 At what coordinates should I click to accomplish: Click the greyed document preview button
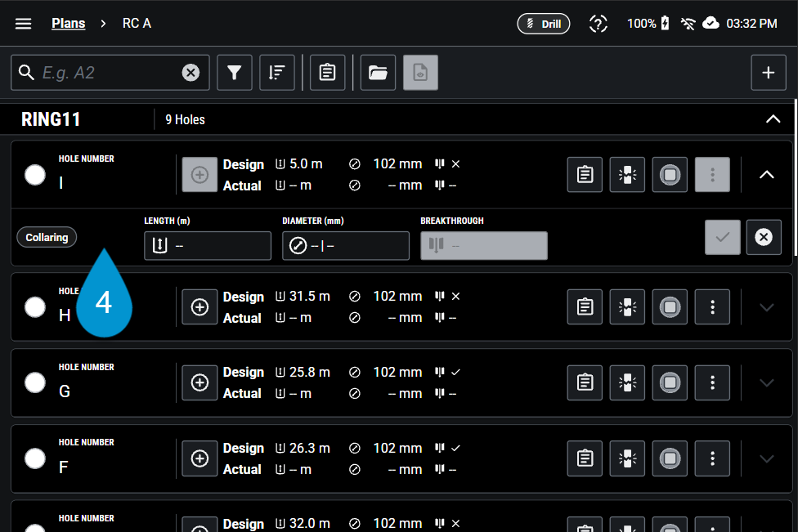[420, 73]
